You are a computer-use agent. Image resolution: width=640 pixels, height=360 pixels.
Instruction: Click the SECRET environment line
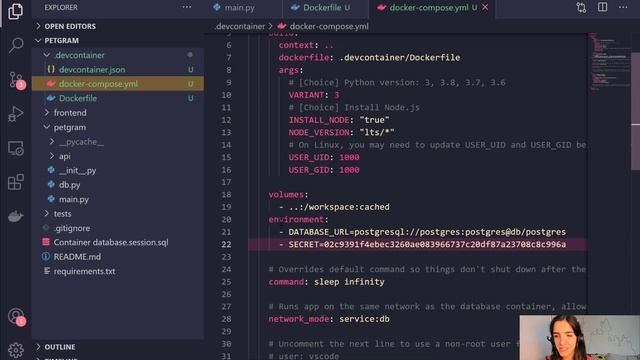427,244
